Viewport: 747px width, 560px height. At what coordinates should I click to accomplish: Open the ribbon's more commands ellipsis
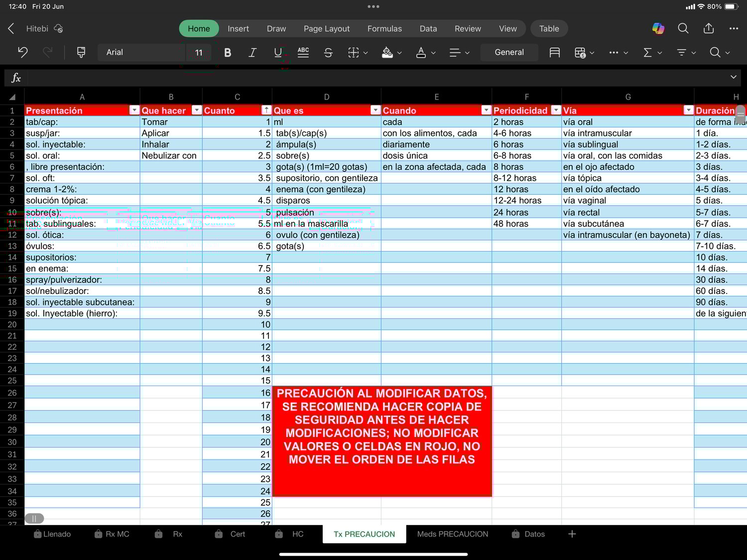[619, 52]
